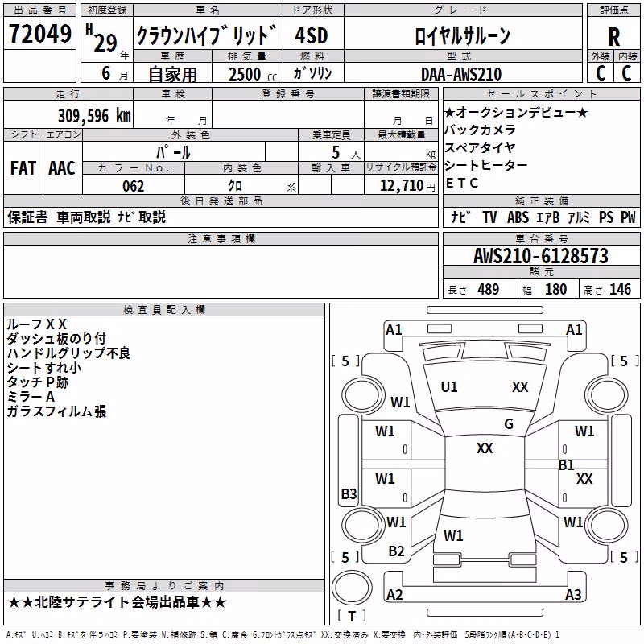The height and width of the screenshot is (644, 644).
Task: Click the color number 062
Action: pyautogui.click(x=134, y=186)
